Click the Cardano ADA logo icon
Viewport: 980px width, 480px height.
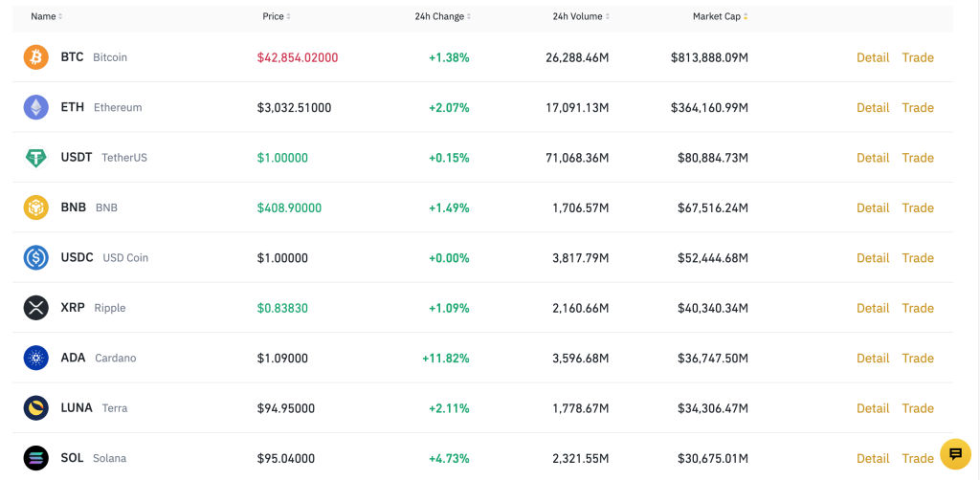pyautogui.click(x=35, y=358)
